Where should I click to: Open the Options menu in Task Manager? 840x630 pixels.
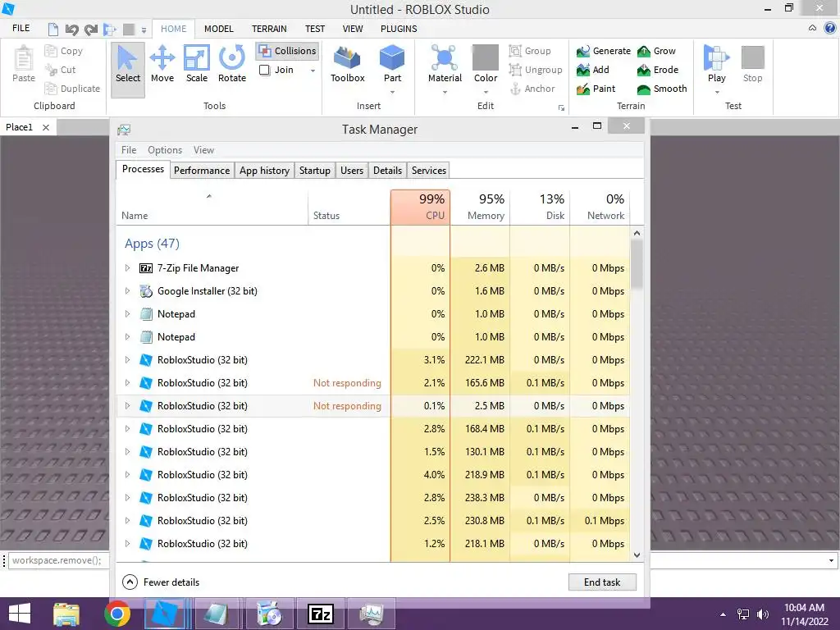pos(164,150)
